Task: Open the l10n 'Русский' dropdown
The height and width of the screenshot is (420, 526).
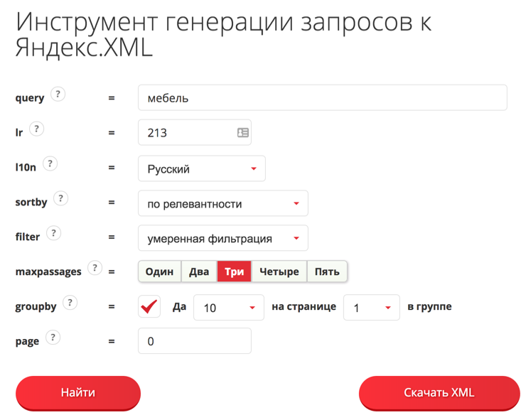Action: [x=202, y=168]
